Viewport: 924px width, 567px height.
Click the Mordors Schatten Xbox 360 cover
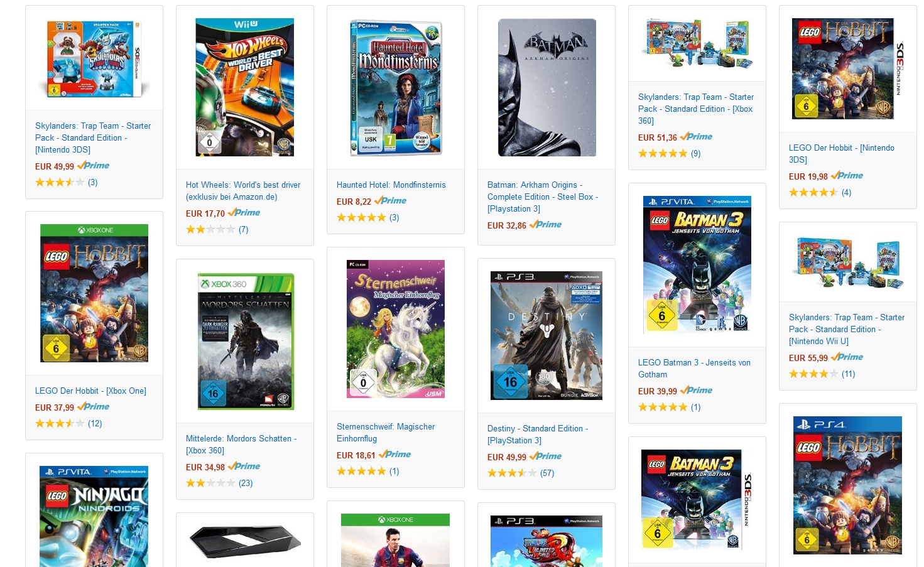click(246, 341)
